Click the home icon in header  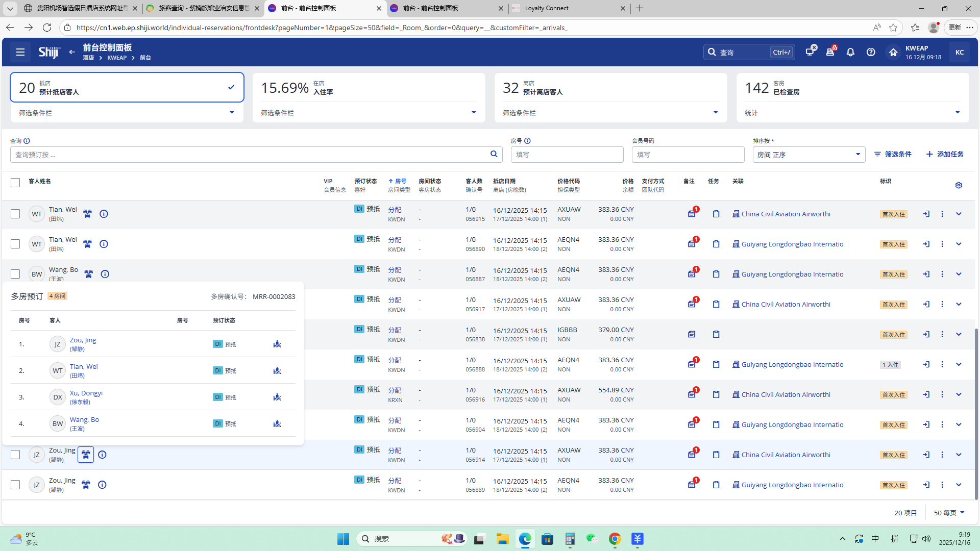893,52
